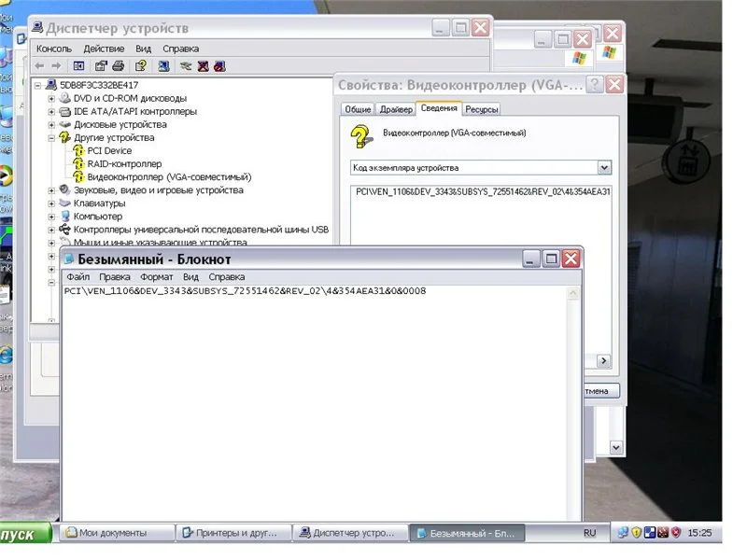Viewport: 747px width, 560px height.
Task: Go forward with the toolbar right arrow
Action: 56,66
